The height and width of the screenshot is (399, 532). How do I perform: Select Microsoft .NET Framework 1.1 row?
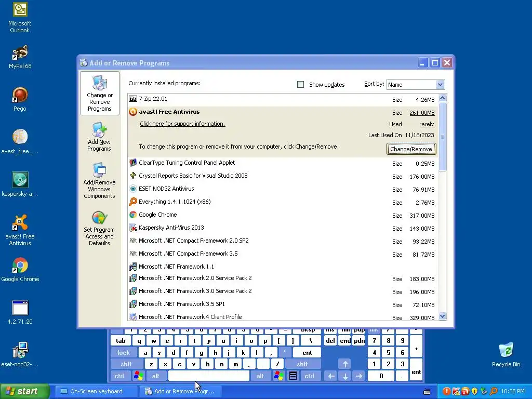pyautogui.click(x=283, y=267)
